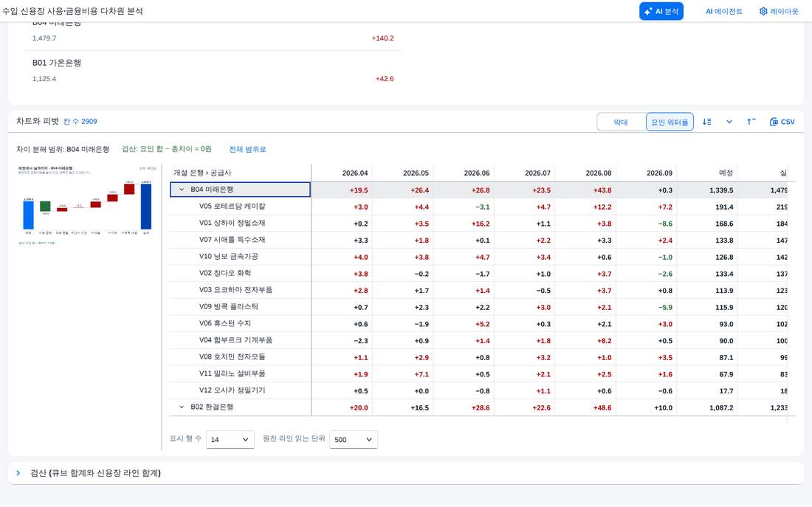
Task: Switch chart view to 요인 워터폴
Action: point(670,122)
